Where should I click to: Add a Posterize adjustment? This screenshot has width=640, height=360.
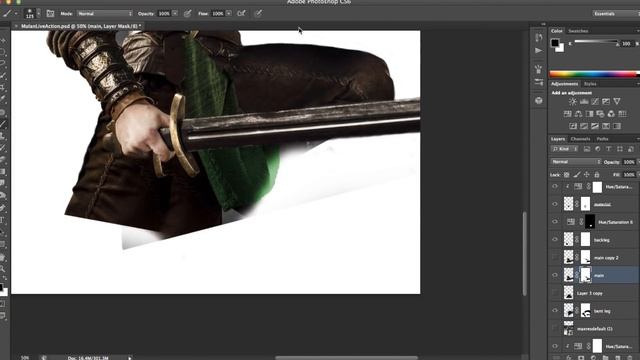pyautogui.click(x=584, y=126)
